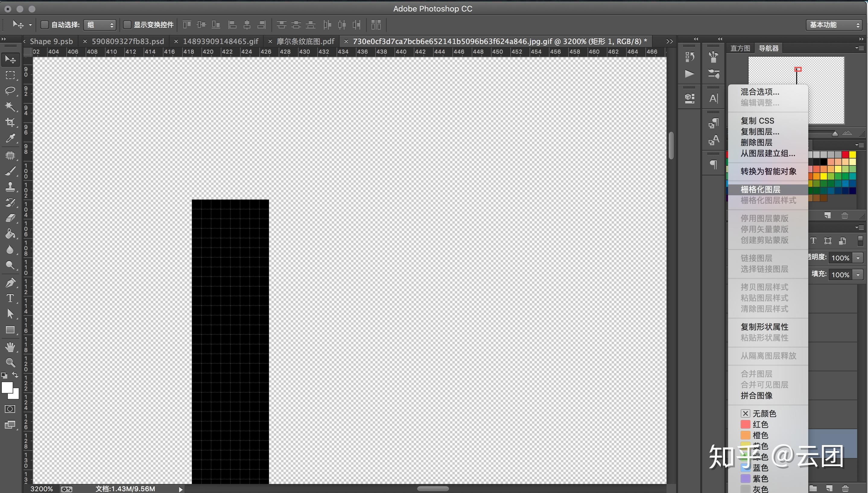
Task: Select the Magic Wand tool
Action: (10, 107)
